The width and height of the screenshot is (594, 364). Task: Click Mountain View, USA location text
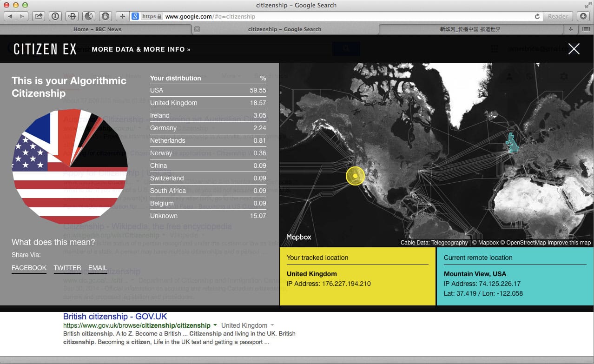(x=475, y=274)
